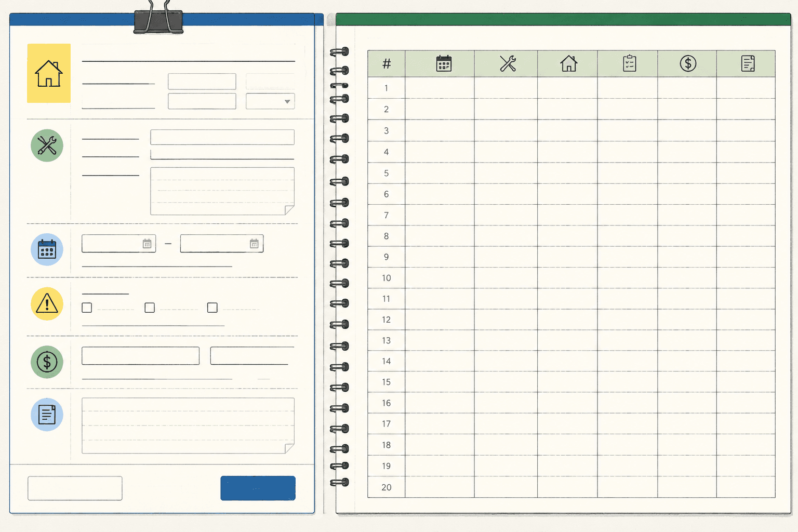Select row number 6 in the table
798x532 pixels.
click(x=571, y=194)
